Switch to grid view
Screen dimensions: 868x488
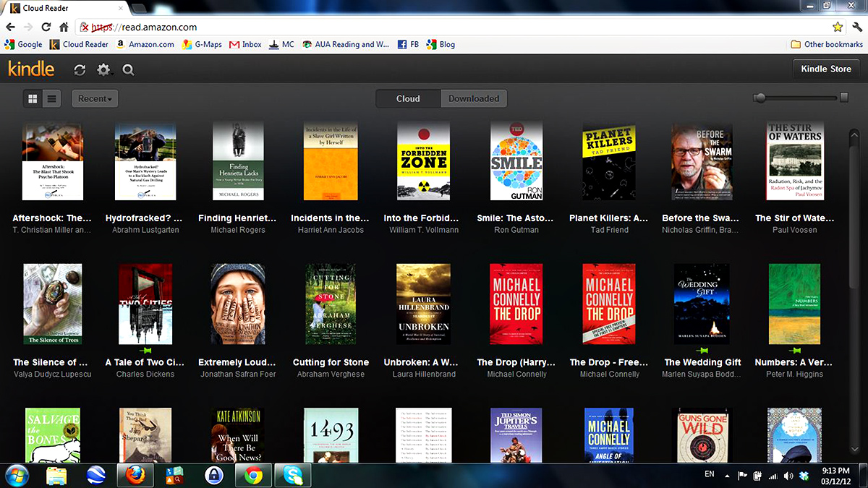[x=33, y=99]
